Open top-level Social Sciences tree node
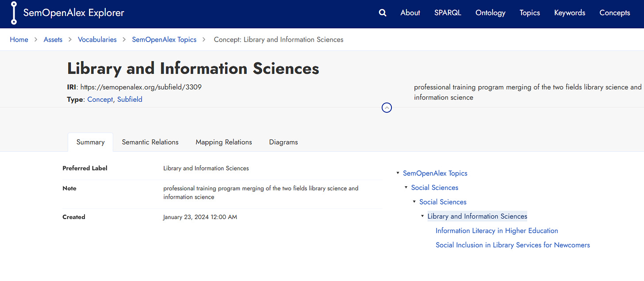 pyautogui.click(x=434, y=188)
